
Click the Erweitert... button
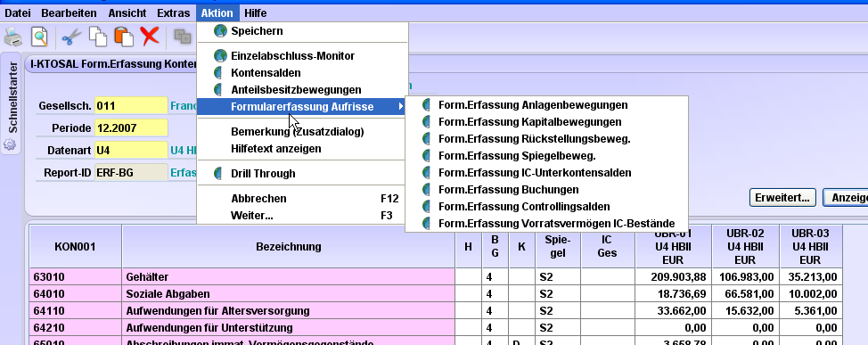[782, 197]
